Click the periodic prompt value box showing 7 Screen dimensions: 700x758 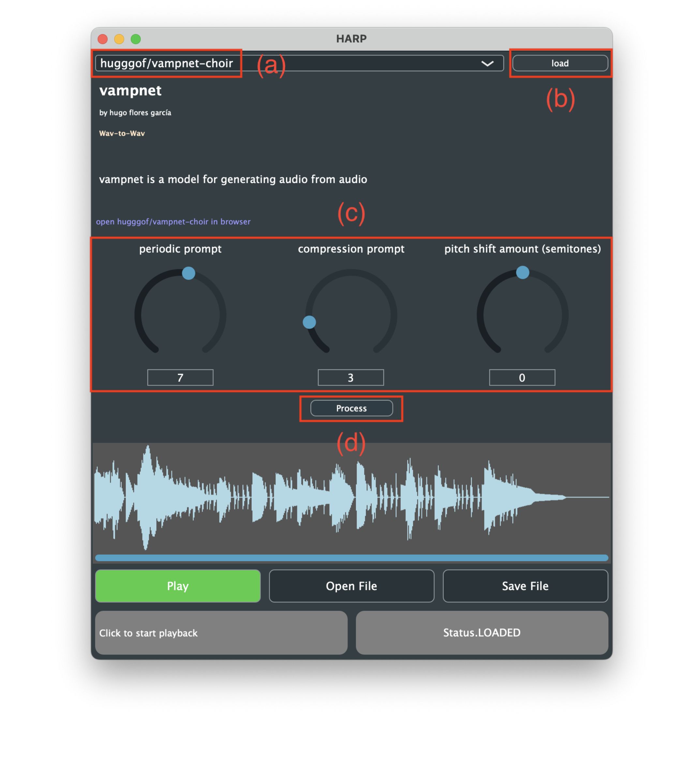coord(180,377)
